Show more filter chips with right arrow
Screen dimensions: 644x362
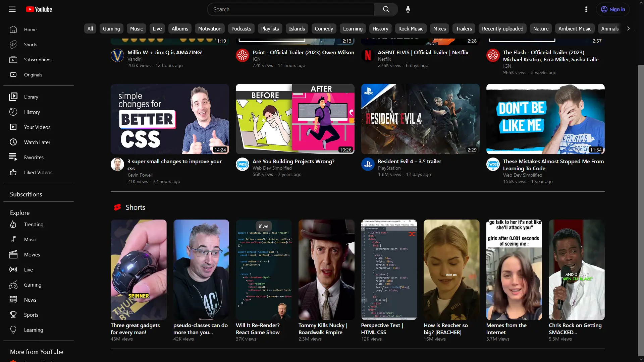pyautogui.click(x=628, y=29)
